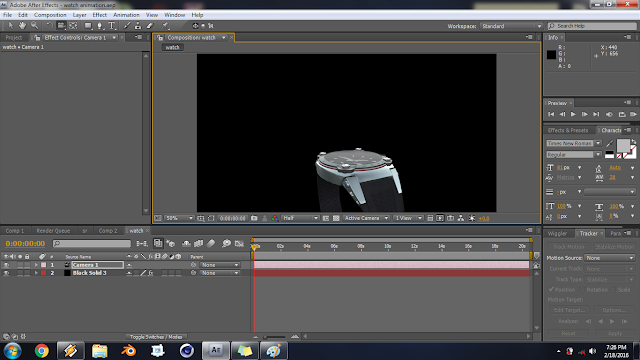Open the 1 View layout dropdown
Screen dimensions: 640x360
click(x=408, y=218)
